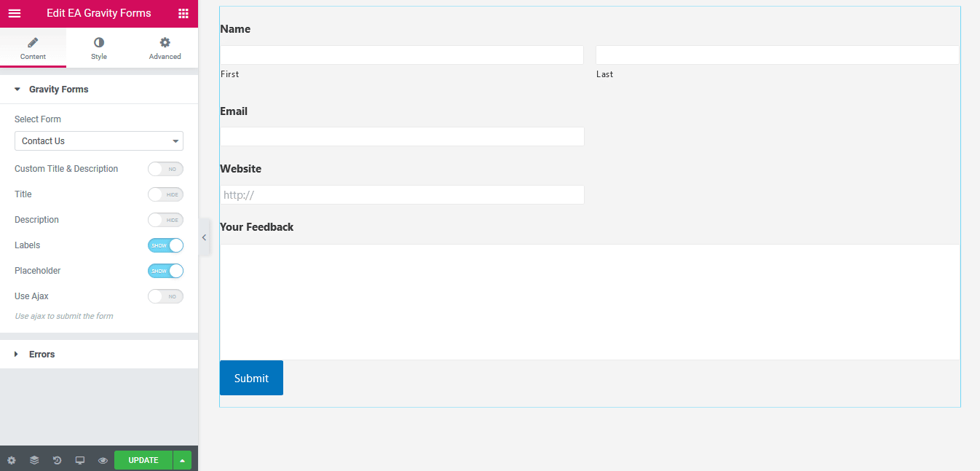Toggle the Placeholder switch off
Screen dimensions: 980x471
165,271
